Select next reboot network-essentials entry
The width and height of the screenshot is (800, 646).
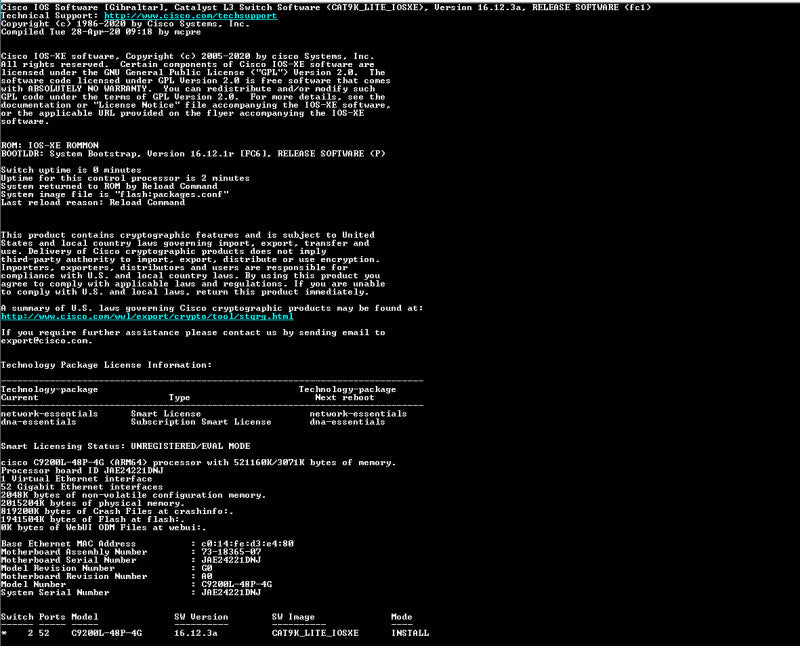[x=358, y=414]
